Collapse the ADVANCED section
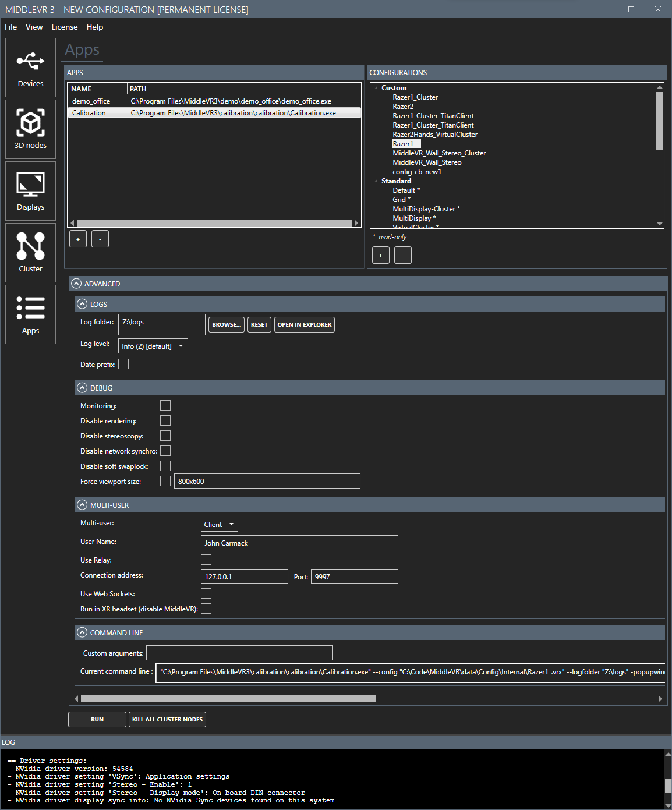This screenshot has width=672, height=810. coord(76,284)
